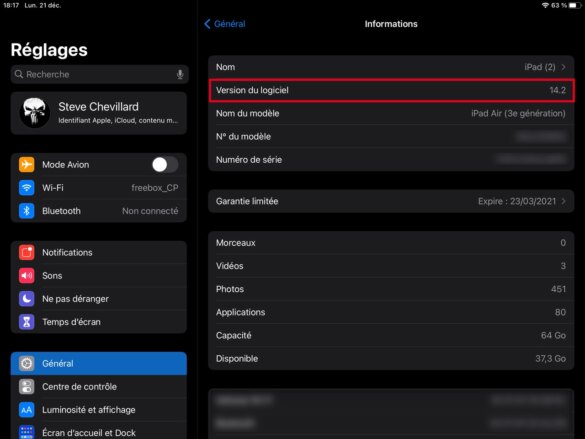Tap the freebox_CP network name
The width and height of the screenshot is (585, 439).
[154, 188]
